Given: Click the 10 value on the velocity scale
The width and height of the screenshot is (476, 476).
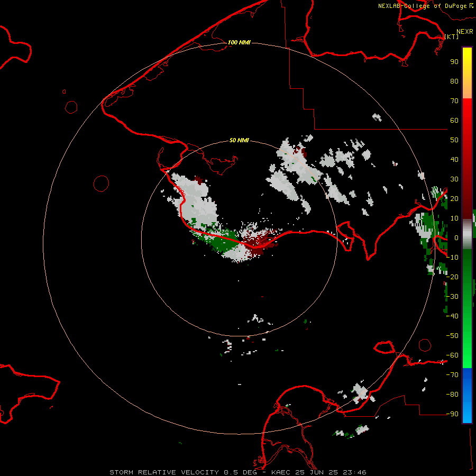Looking at the screenshot, I should tap(454, 218).
